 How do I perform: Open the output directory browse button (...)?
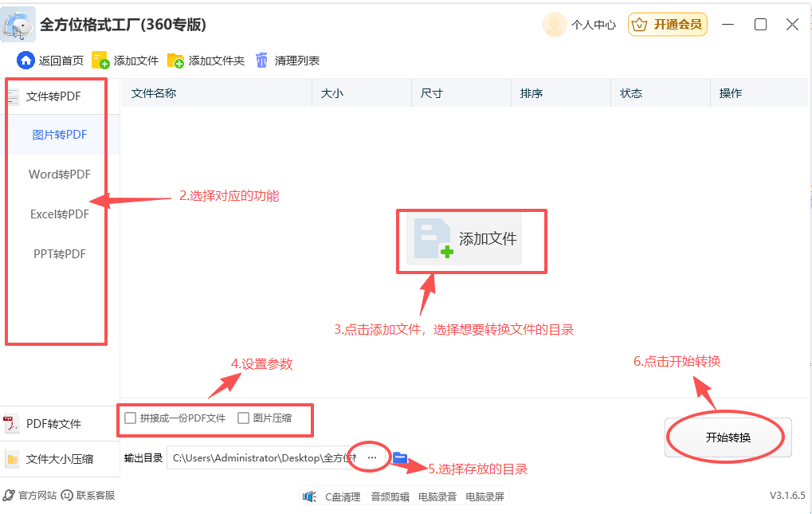(x=371, y=457)
